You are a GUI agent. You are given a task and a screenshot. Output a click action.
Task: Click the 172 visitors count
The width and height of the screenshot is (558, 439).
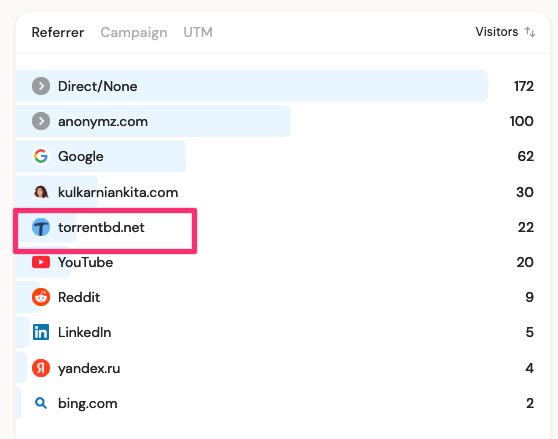[x=524, y=86]
